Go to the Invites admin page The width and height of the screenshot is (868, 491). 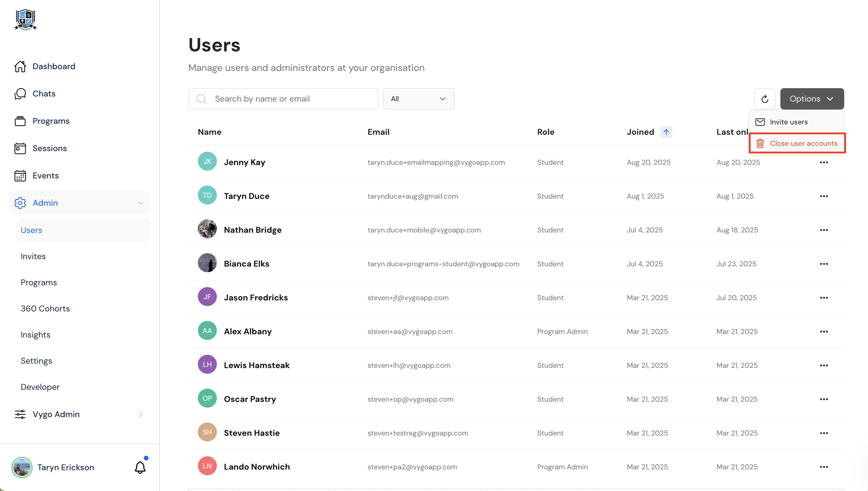33,256
